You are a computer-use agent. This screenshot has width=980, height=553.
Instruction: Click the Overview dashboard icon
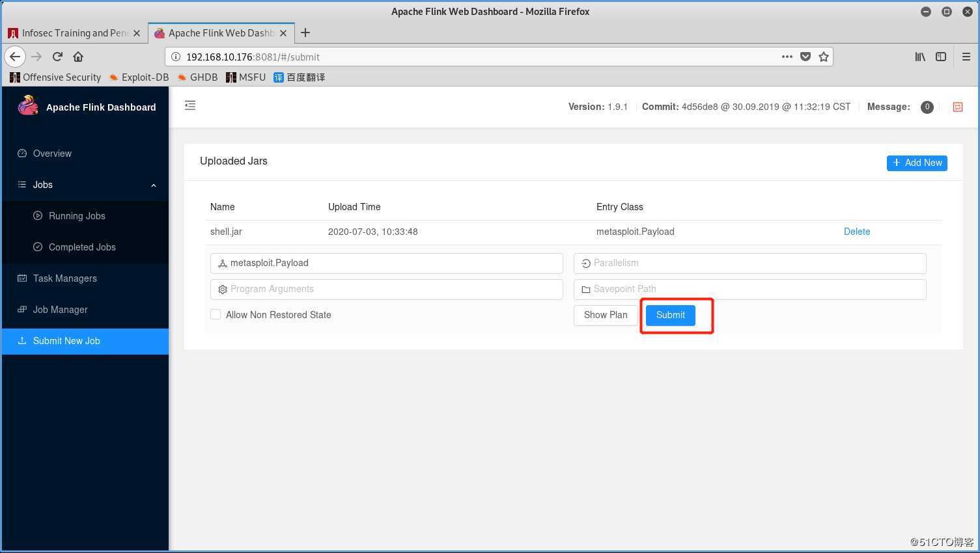click(x=22, y=154)
